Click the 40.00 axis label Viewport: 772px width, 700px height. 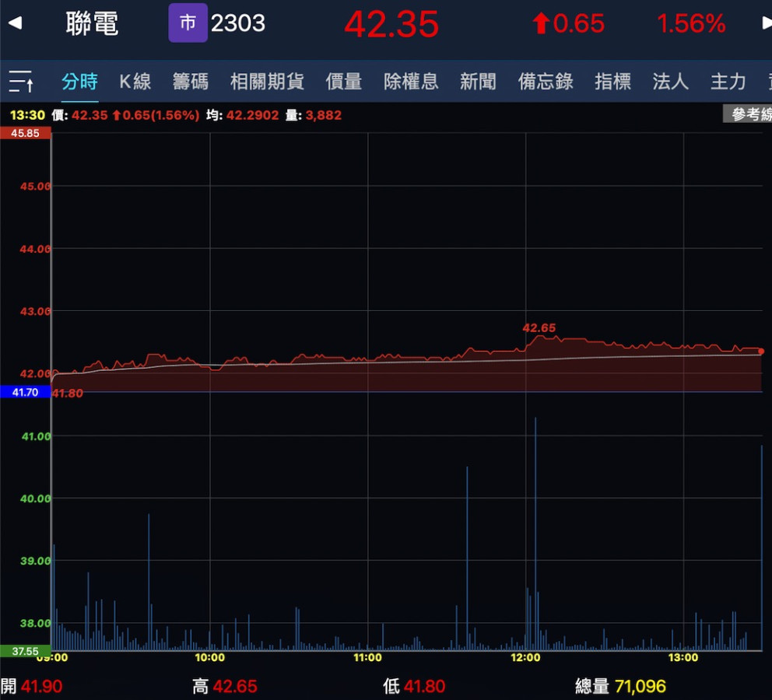35,499
